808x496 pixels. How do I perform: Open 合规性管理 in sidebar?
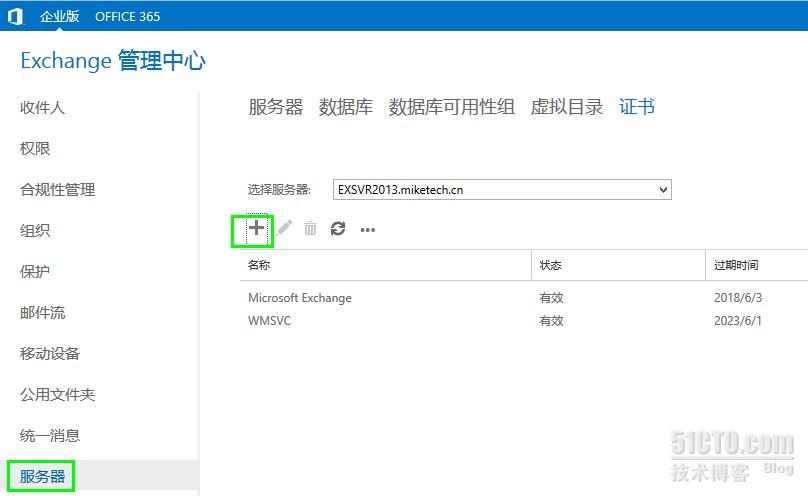(x=58, y=190)
